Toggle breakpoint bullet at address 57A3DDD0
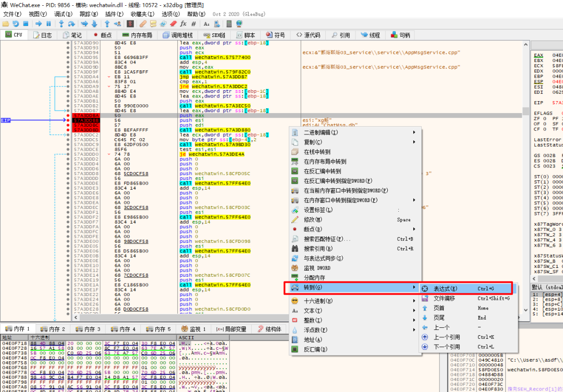The image size is (563, 392). coord(68,154)
